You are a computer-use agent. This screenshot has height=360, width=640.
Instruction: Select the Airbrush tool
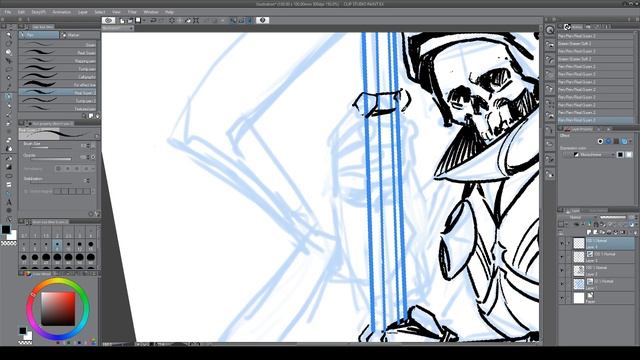click(9, 123)
